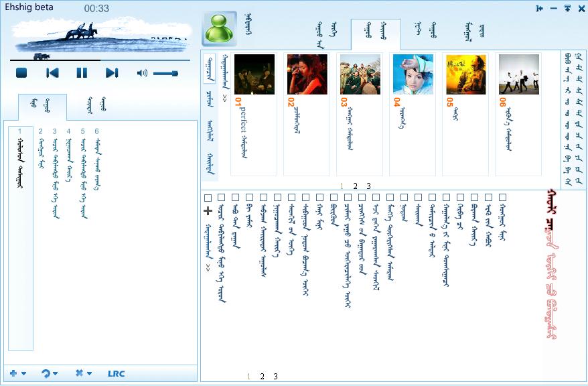The image size is (588, 386).
Task: Check the third song's checkbox
Action: (249, 198)
